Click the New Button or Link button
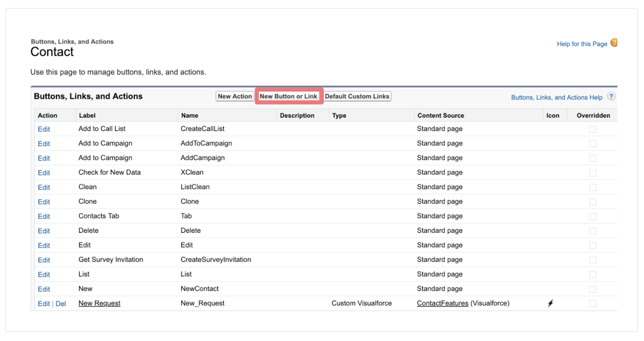This screenshot has width=644, height=341. pyautogui.click(x=288, y=96)
